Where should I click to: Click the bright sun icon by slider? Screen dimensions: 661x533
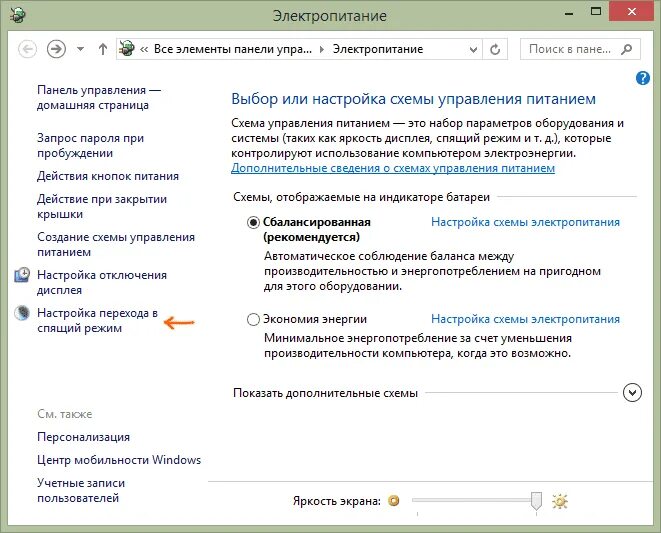tap(560, 501)
